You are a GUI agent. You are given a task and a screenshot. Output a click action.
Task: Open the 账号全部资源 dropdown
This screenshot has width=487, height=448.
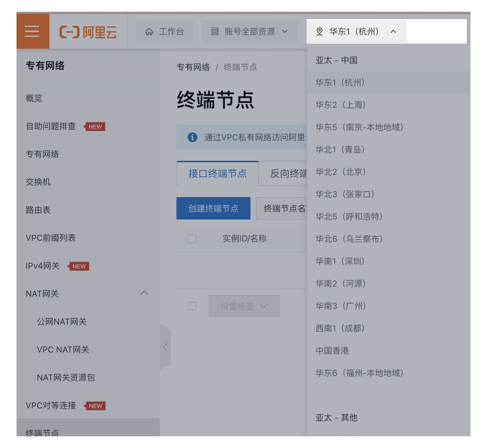(x=249, y=32)
